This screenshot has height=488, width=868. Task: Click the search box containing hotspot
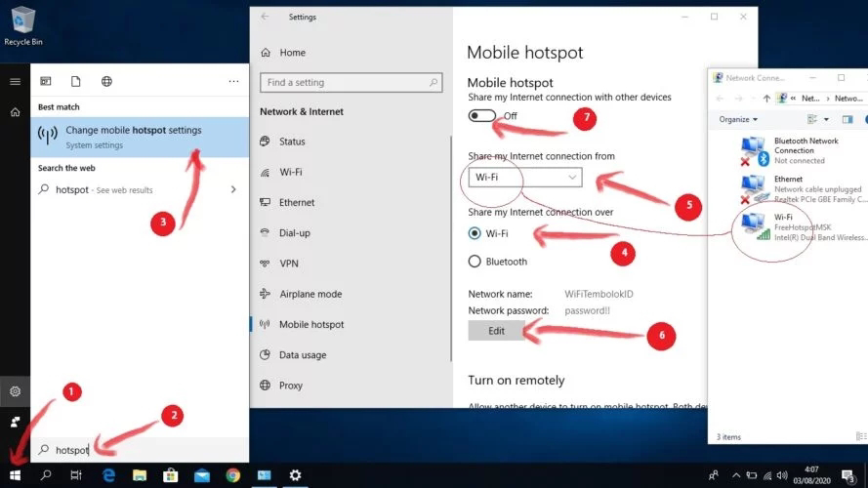[140, 450]
